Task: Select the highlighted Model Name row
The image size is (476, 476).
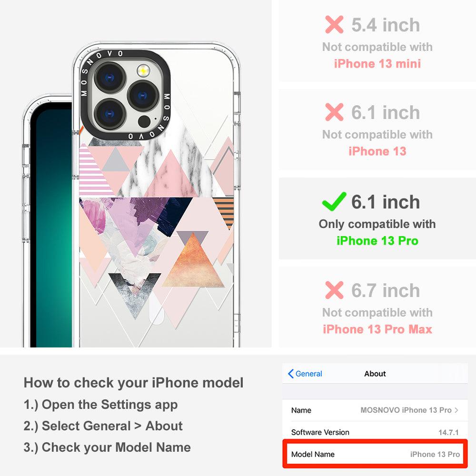Action: tap(375, 454)
